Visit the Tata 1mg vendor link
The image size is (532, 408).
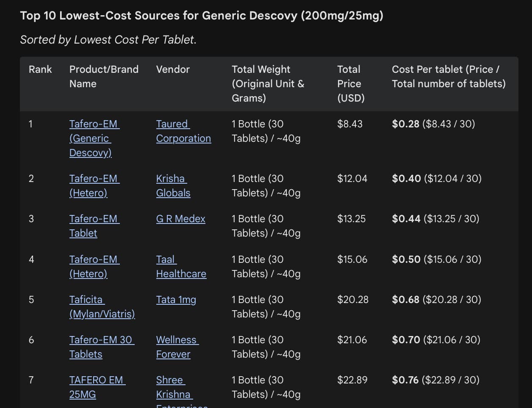click(x=176, y=300)
